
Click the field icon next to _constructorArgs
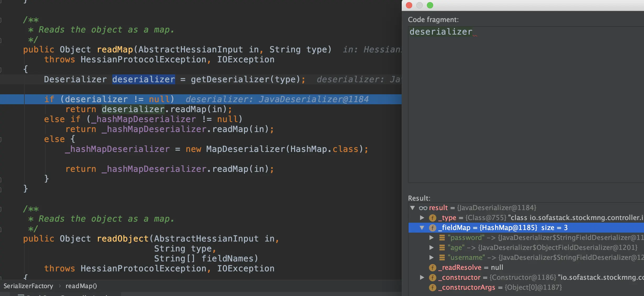pyautogui.click(x=432, y=288)
